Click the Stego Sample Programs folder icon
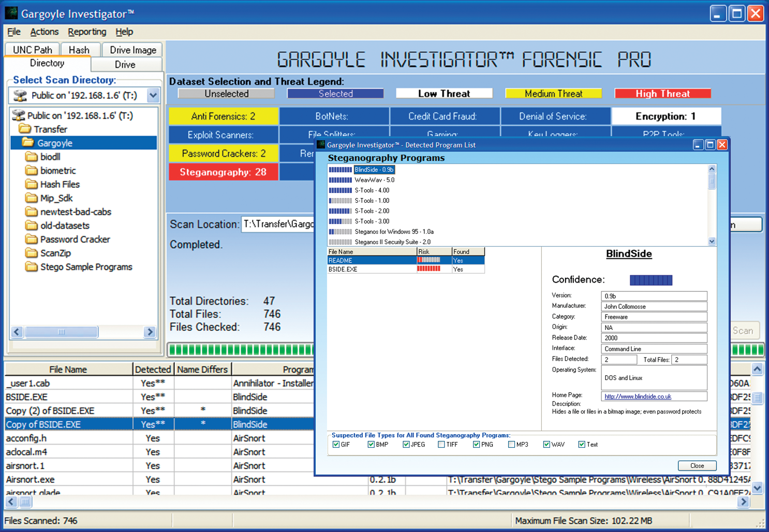Image resolution: width=769 pixels, height=532 pixels. click(32, 267)
